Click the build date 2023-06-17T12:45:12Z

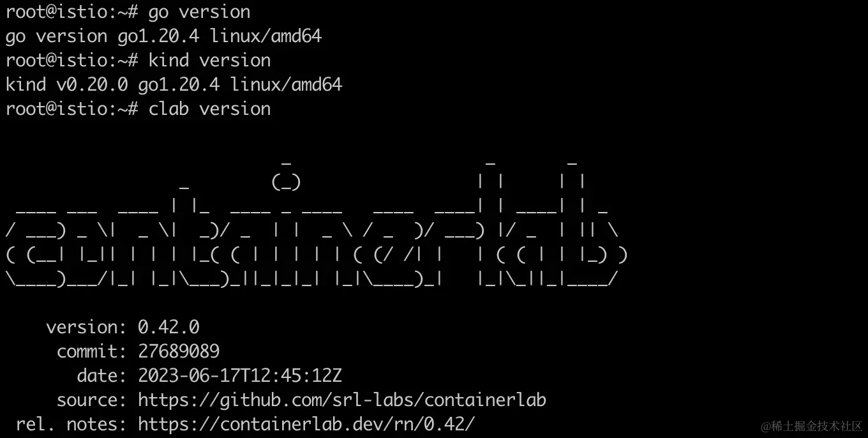[x=240, y=376]
